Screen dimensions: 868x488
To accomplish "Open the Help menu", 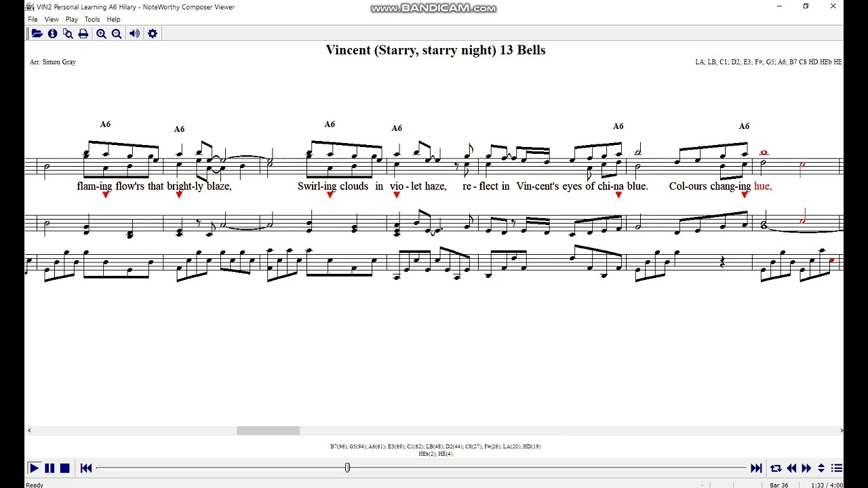I will click(113, 20).
